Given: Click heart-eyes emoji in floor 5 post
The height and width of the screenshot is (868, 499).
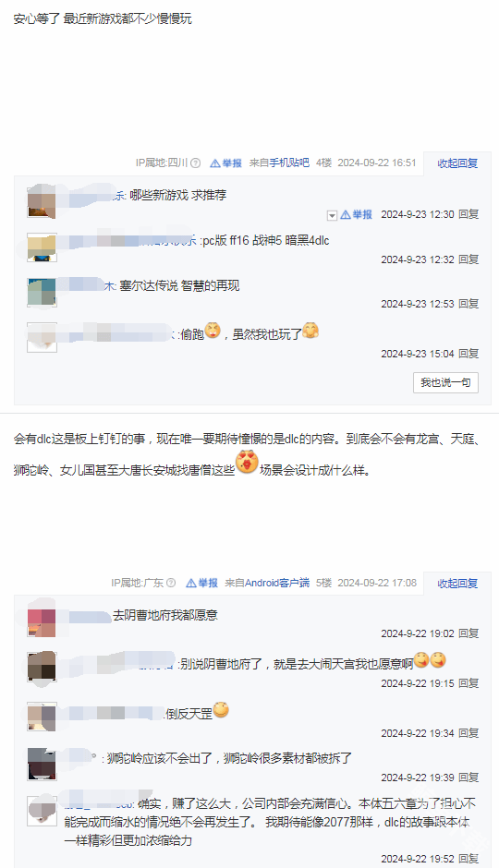Looking at the screenshot, I should point(247,463).
